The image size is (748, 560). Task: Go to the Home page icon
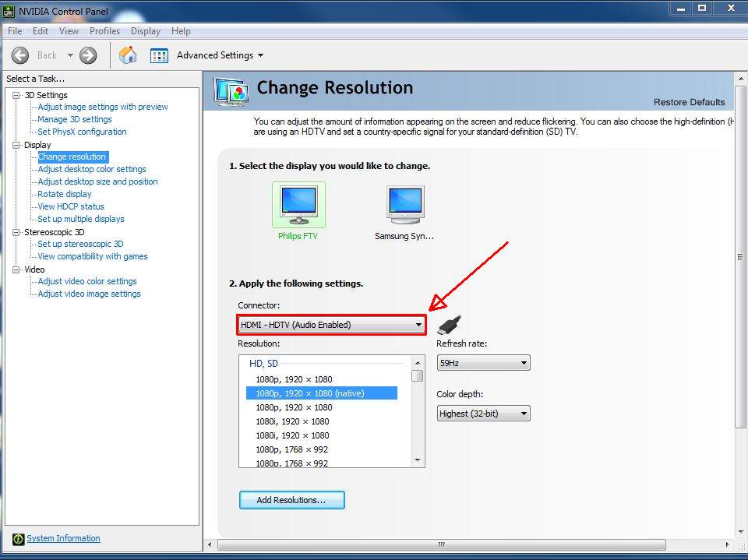(x=127, y=55)
